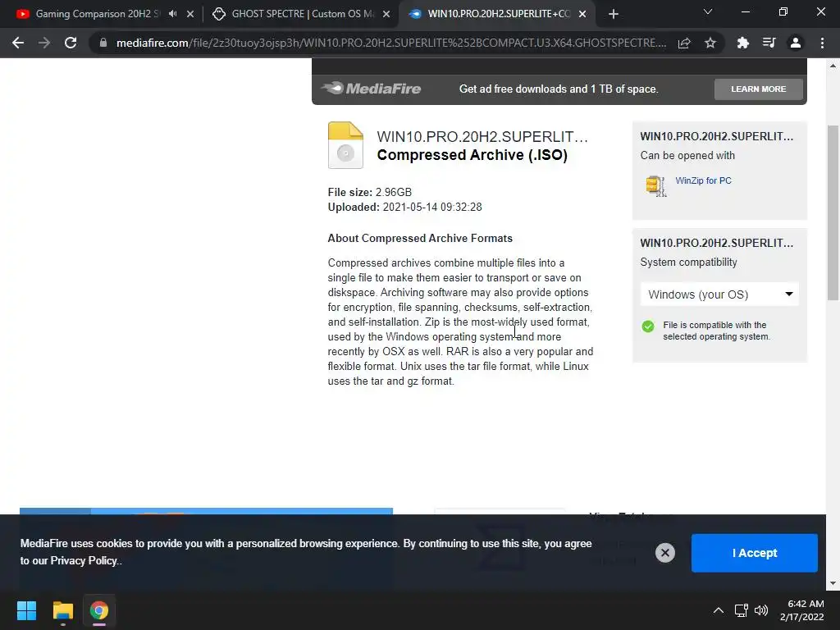This screenshot has height=630, width=840.
Task: Open the Windows Start menu
Action: [26, 610]
